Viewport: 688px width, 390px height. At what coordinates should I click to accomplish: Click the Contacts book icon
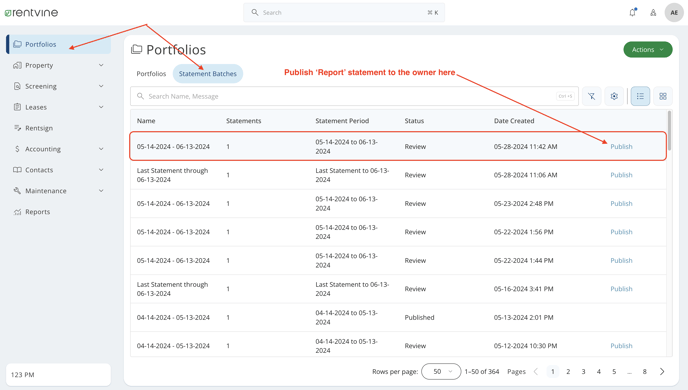pos(17,170)
